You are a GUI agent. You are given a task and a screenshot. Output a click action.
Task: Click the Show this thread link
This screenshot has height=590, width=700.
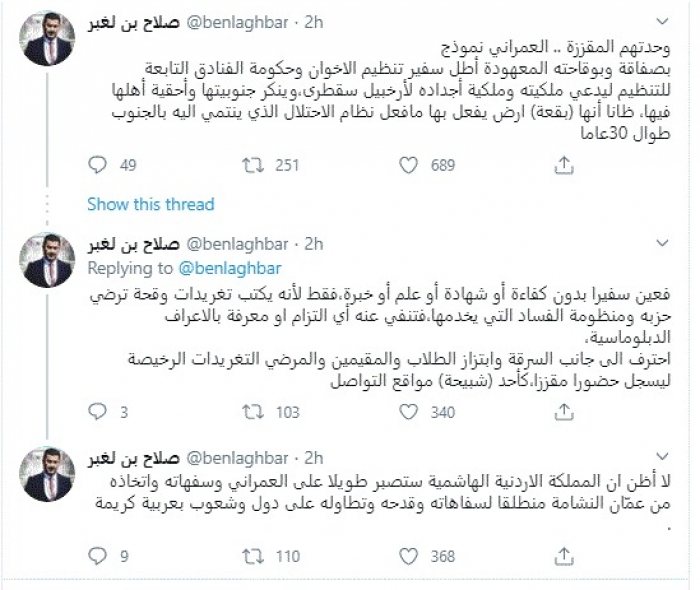(150, 204)
